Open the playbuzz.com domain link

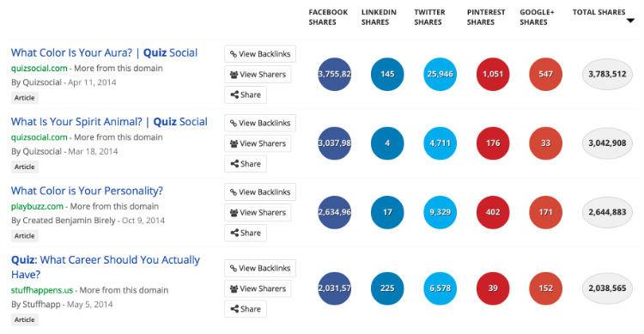[37, 206]
